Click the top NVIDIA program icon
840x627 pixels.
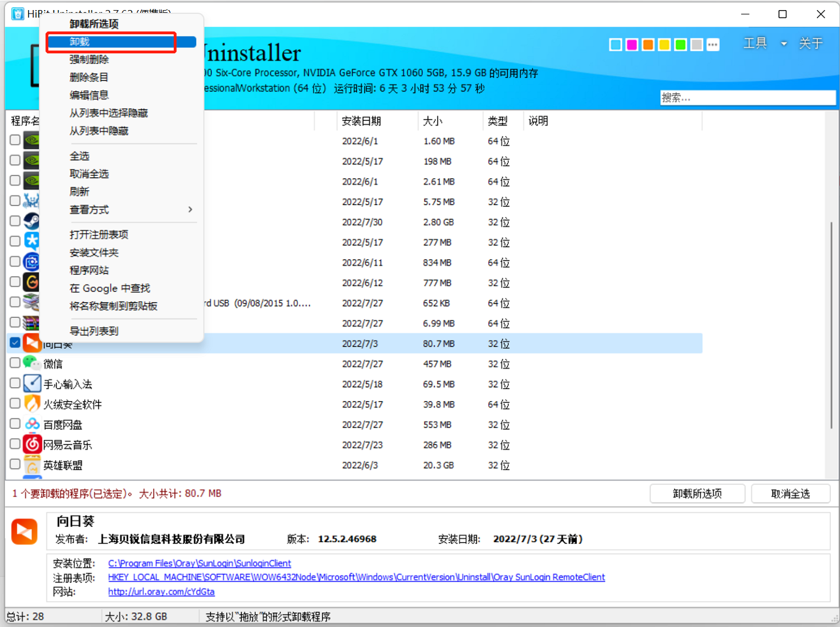tap(32, 140)
